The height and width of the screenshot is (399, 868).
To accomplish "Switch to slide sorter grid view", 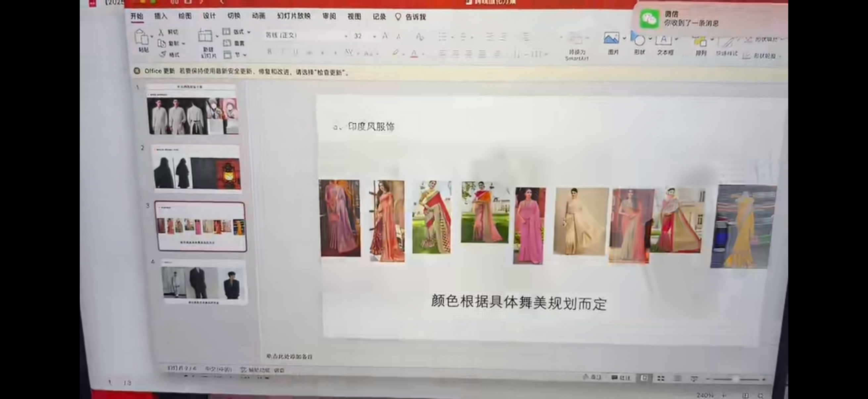I will [661, 378].
